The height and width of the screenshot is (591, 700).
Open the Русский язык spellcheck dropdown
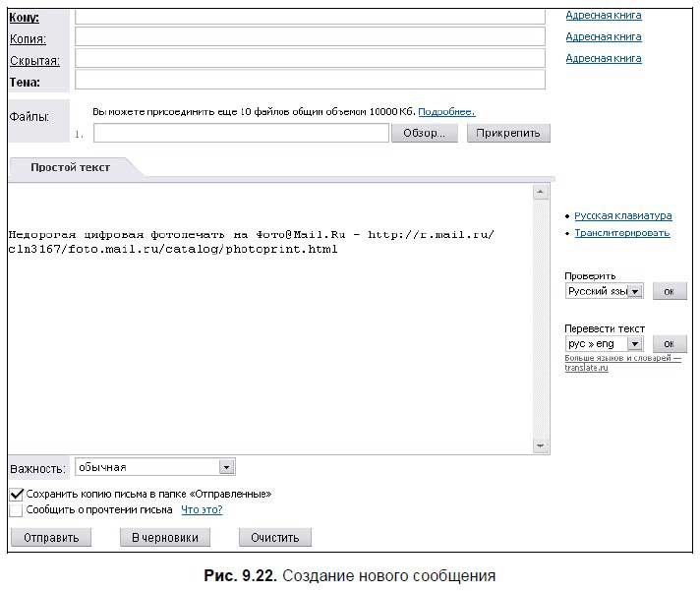pos(604,291)
